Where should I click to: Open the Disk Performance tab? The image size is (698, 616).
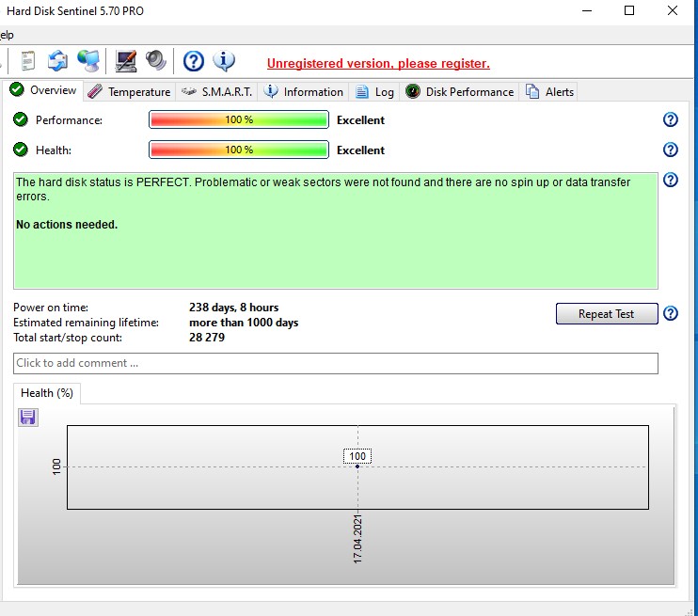(459, 91)
